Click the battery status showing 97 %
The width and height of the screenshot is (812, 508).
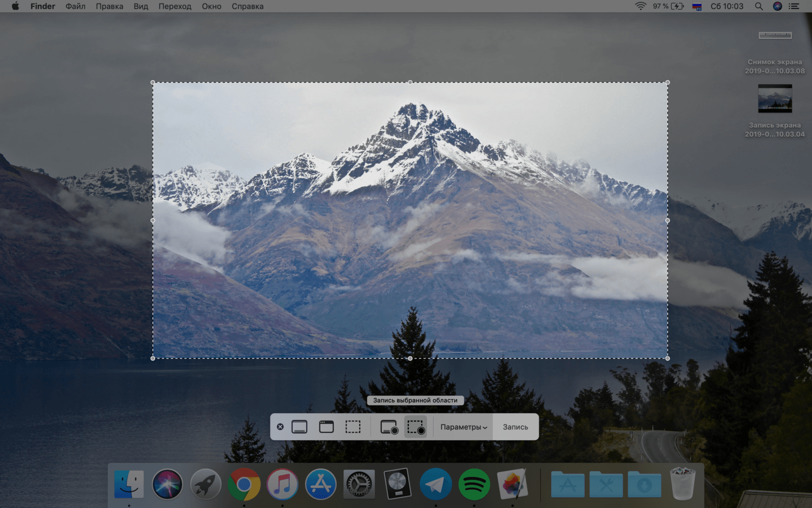tap(668, 6)
